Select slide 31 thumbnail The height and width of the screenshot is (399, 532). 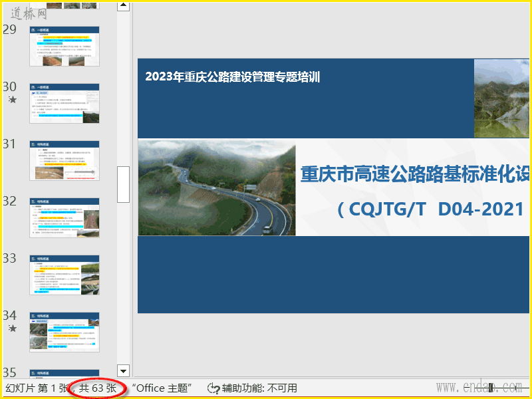click(x=65, y=160)
